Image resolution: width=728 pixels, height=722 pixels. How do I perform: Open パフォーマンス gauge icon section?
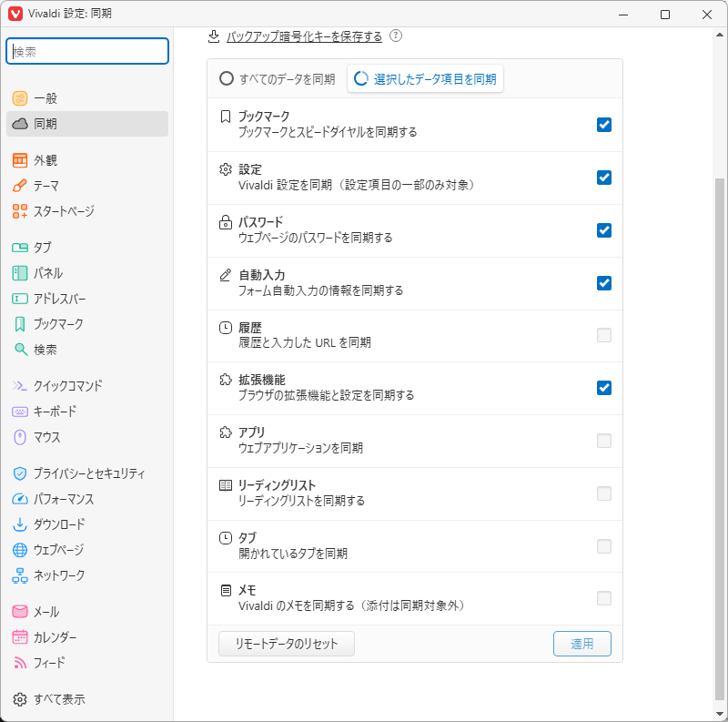[19, 499]
